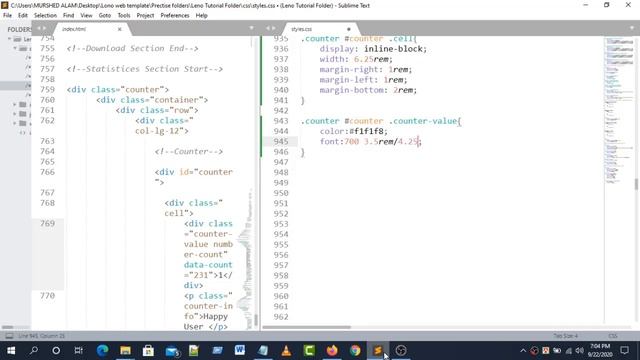Open Cortana from the taskbar
The image size is (640, 360).
(56, 350)
